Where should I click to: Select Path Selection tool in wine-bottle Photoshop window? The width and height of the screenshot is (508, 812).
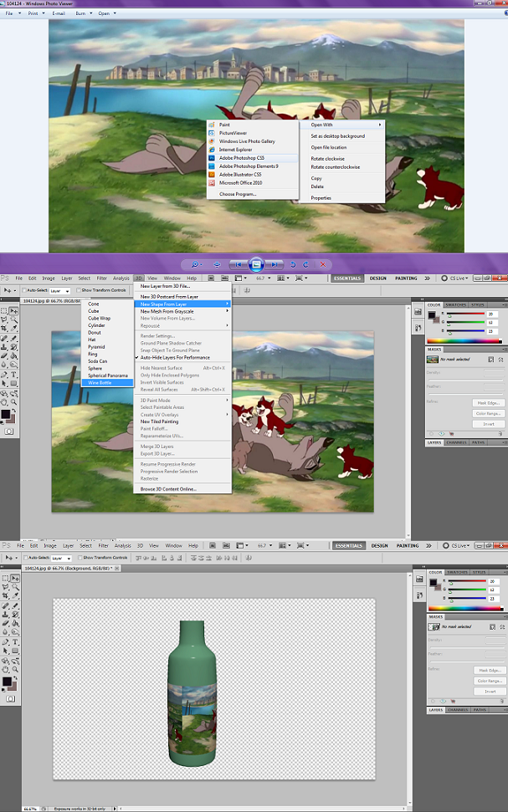point(5,651)
